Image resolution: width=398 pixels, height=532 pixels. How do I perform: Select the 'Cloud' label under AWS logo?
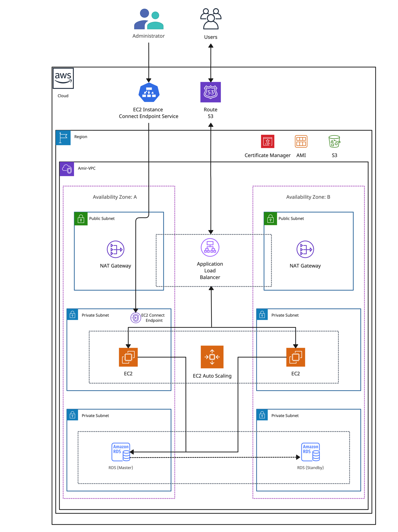point(63,96)
